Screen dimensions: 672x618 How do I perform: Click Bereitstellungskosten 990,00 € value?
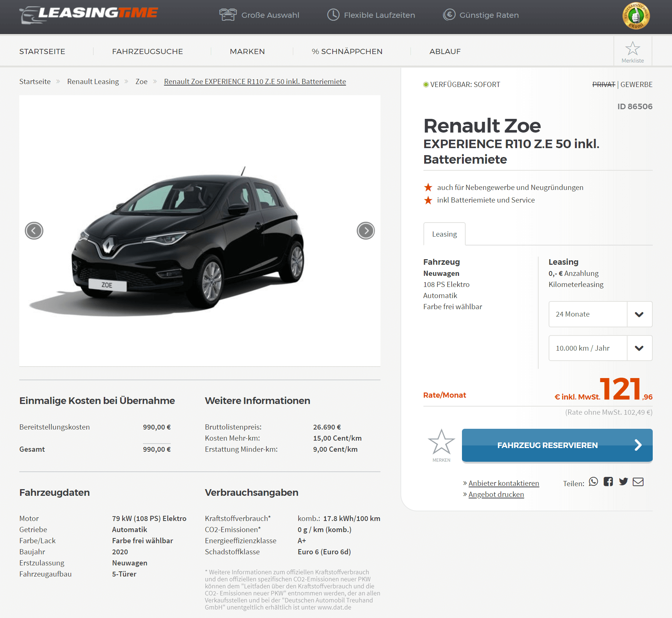coord(157,427)
